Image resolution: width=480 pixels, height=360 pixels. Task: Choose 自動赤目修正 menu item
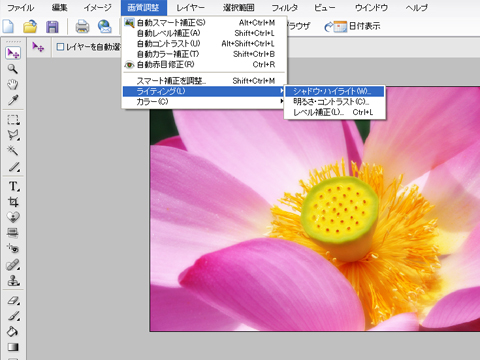click(204, 64)
